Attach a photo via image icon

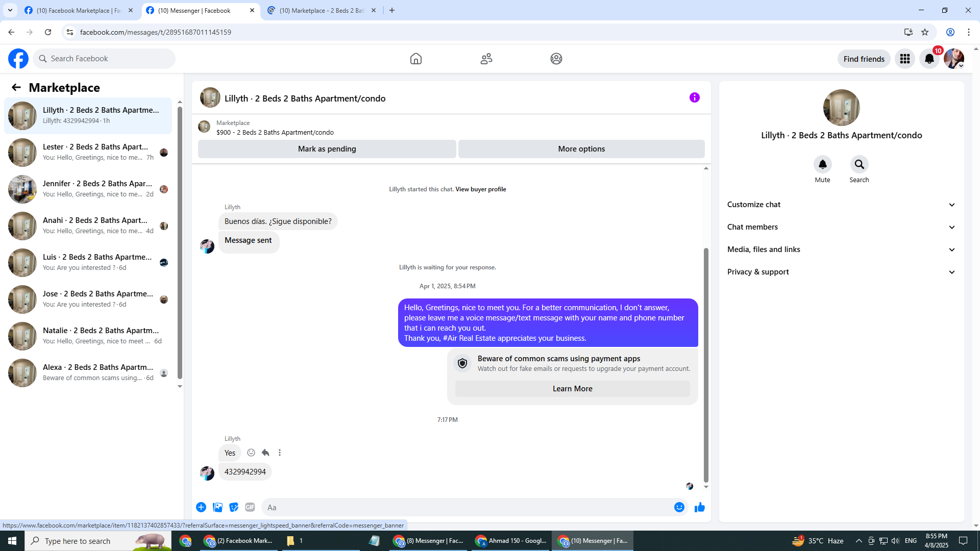tap(217, 507)
